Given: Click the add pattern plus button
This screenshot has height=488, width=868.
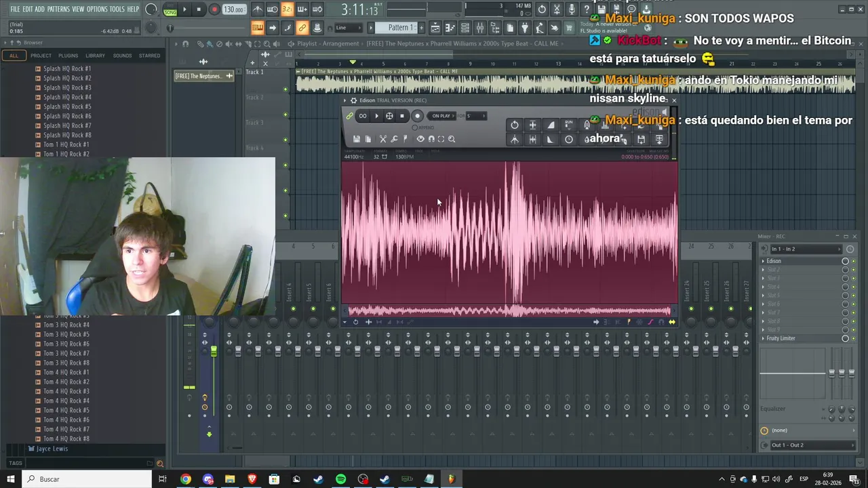Looking at the screenshot, I should [422, 28].
